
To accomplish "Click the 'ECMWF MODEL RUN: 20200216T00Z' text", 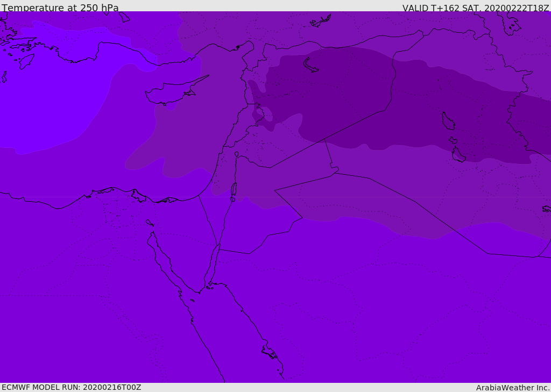I will [x=72, y=387].
